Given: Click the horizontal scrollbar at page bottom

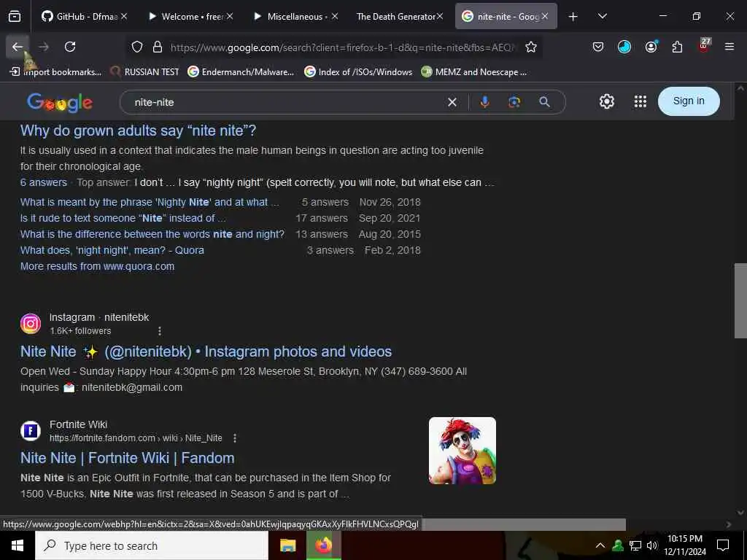Looking at the screenshot, I should (522, 524).
